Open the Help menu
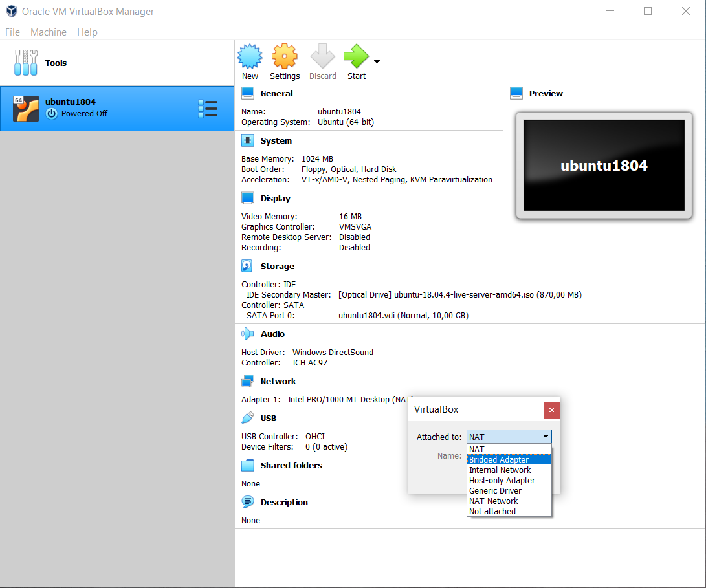 pos(87,32)
